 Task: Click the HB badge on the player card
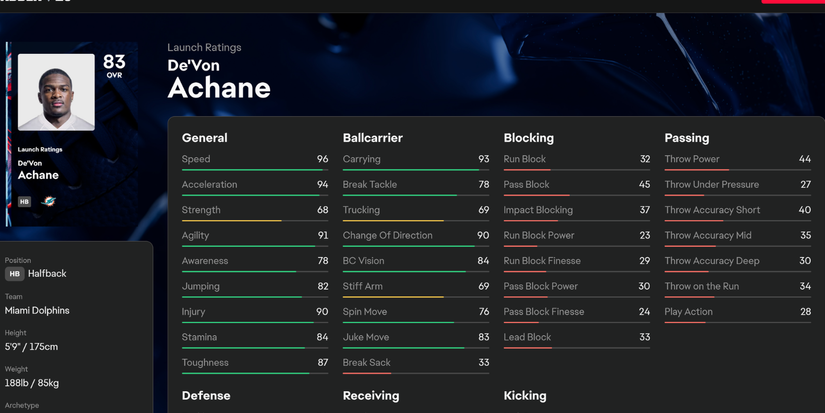coord(24,201)
